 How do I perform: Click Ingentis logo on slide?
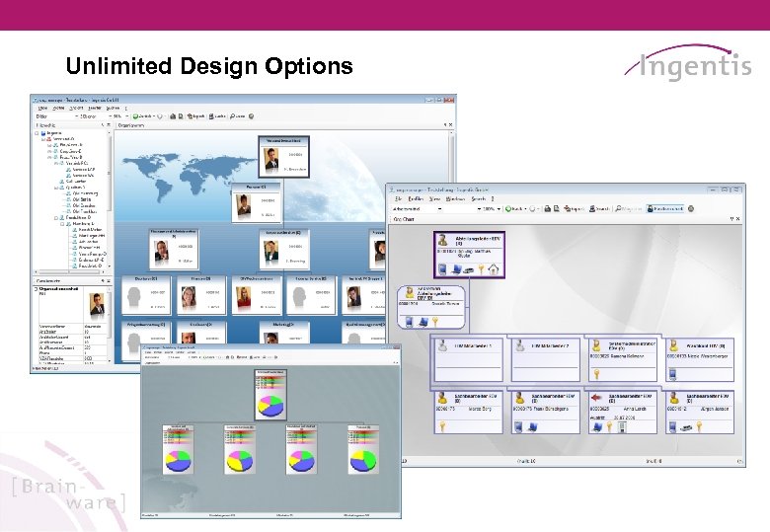[x=688, y=63]
